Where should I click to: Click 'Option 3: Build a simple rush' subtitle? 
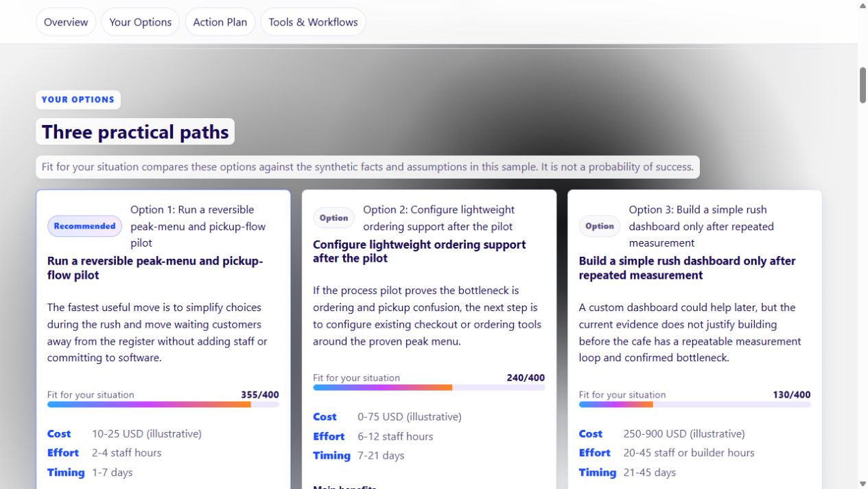tap(701, 226)
